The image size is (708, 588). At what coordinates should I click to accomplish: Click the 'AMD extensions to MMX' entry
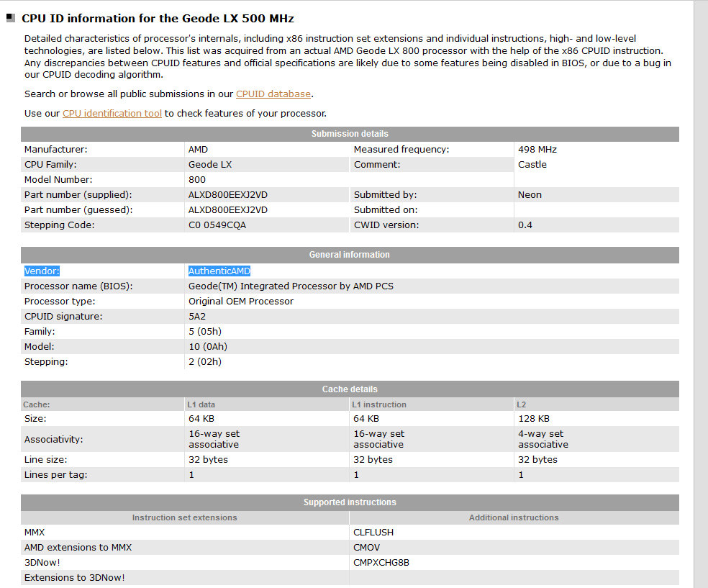pos(78,548)
